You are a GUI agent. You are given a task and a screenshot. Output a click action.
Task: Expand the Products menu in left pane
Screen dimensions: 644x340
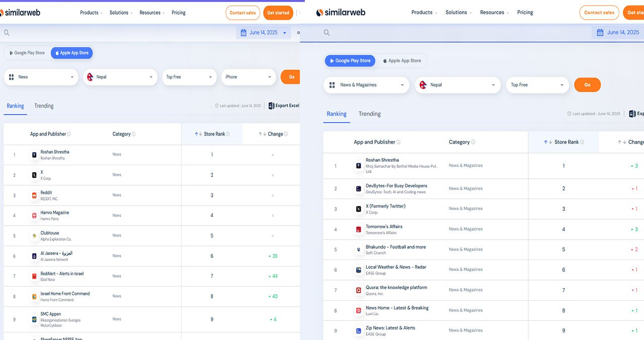(x=91, y=13)
